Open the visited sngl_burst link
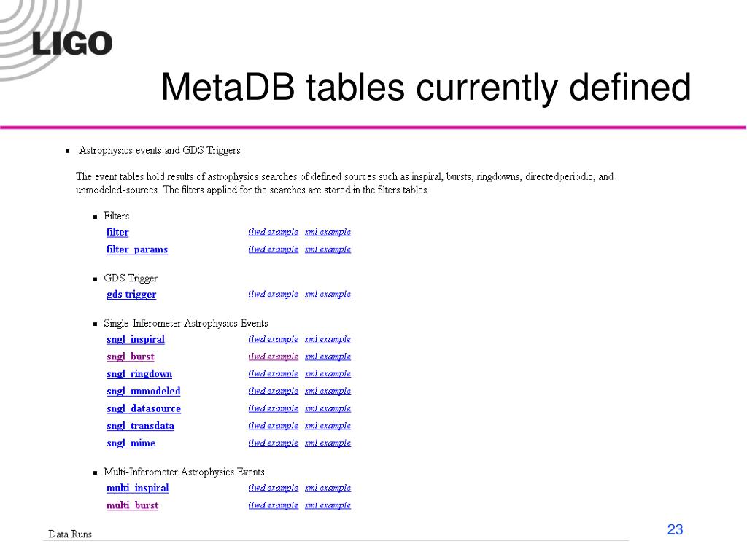The height and width of the screenshot is (560, 747). coord(130,356)
